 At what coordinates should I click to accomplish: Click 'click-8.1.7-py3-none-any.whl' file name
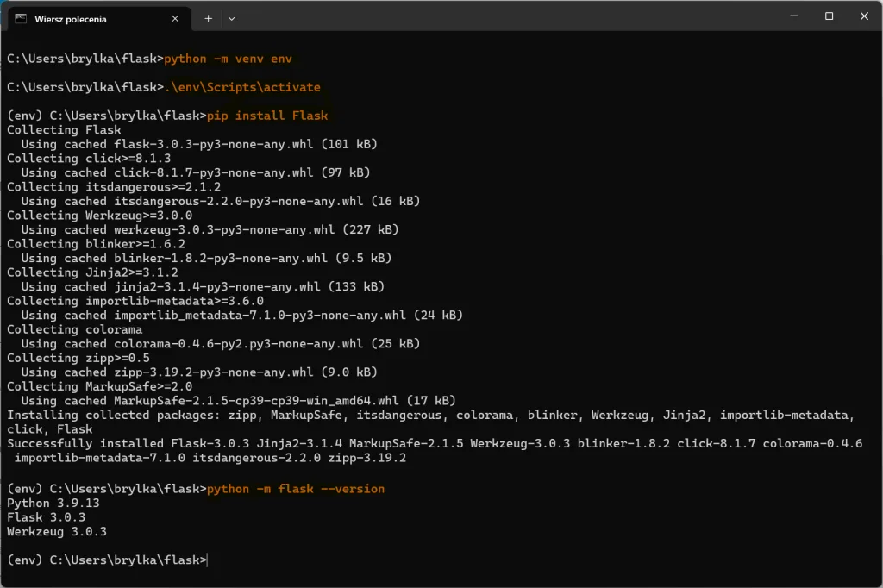coord(214,173)
